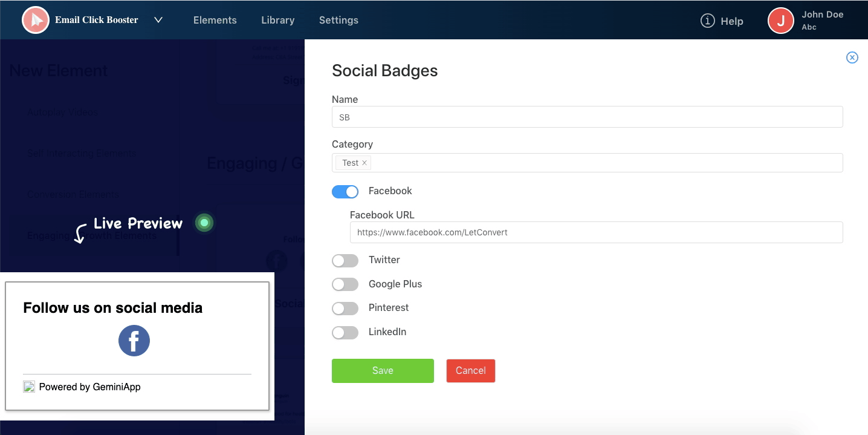The image size is (868, 435).
Task: Enable the Google Plus toggle
Action: [x=345, y=284]
